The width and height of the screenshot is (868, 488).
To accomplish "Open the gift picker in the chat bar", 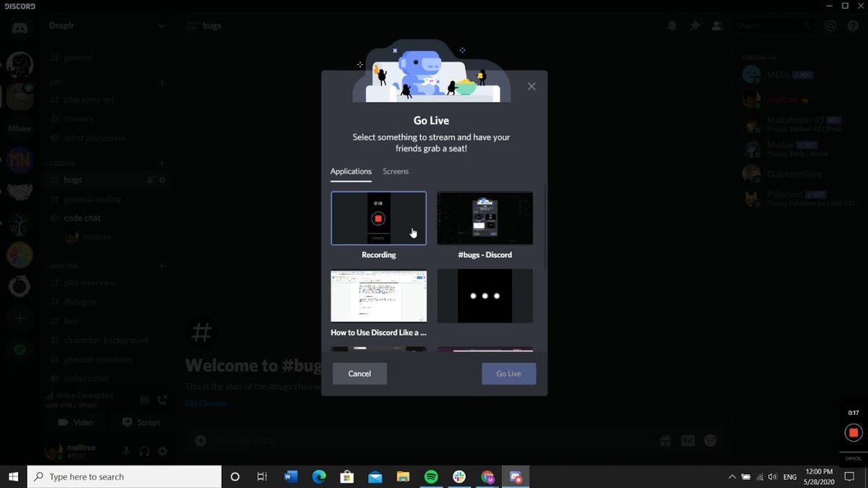I will point(664,440).
